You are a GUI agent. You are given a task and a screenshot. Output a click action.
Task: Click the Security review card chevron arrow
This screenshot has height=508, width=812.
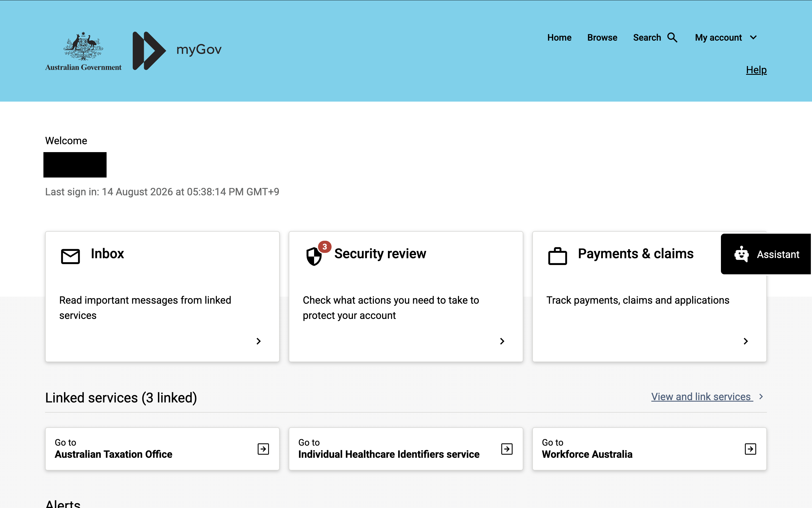tap(502, 341)
